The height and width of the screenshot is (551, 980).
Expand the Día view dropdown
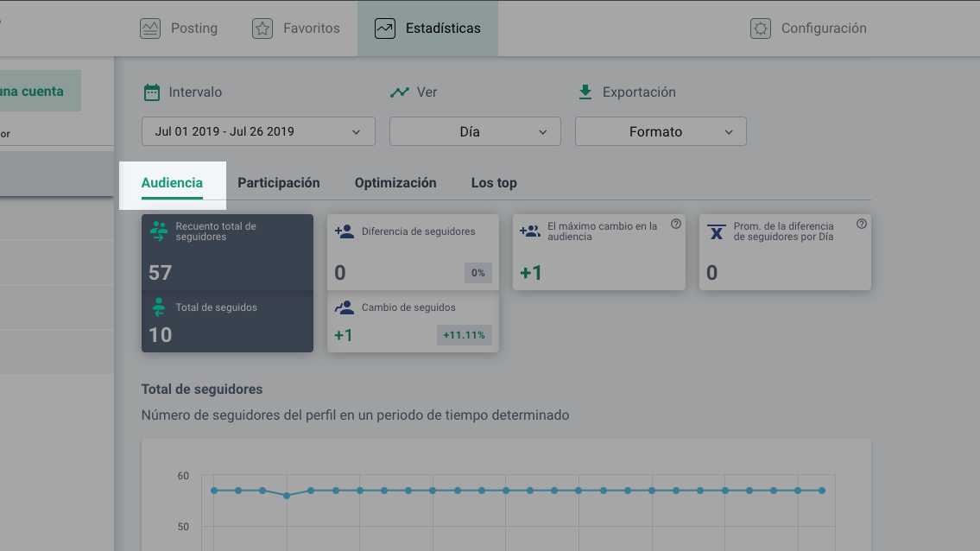[x=475, y=132]
